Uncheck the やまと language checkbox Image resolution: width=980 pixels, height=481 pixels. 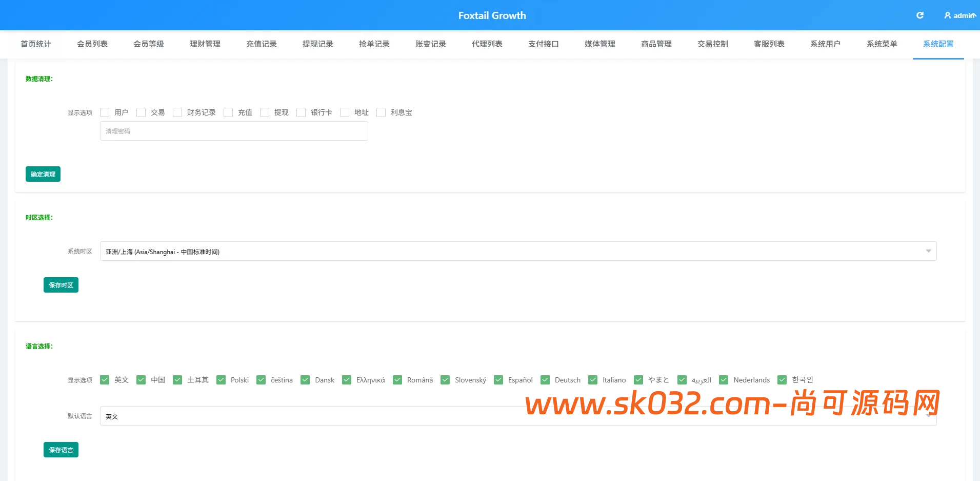[x=638, y=380]
